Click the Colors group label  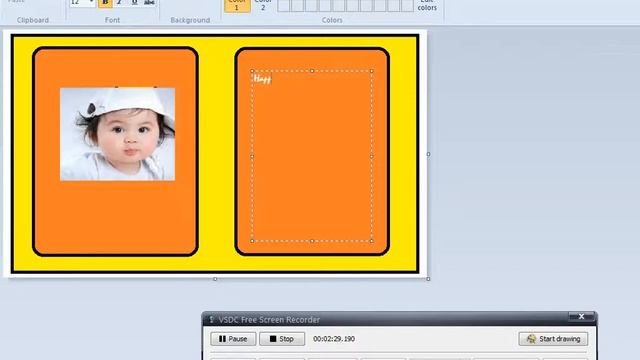coord(332,20)
